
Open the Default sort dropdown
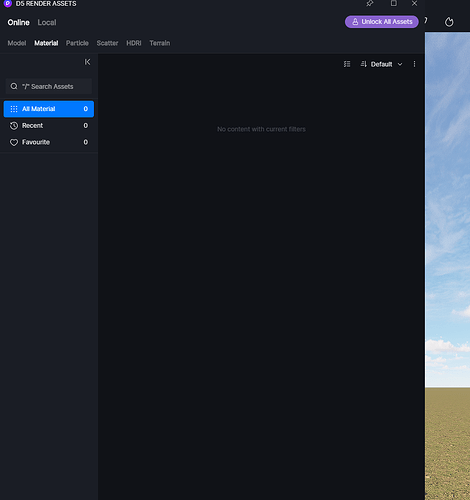pyautogui.click(x=381, y=64)
